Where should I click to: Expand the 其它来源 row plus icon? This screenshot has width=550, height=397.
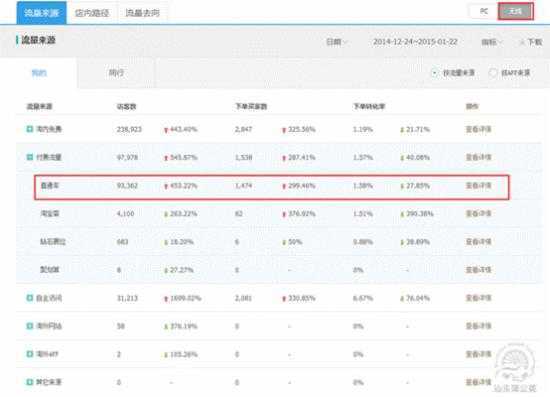point(30,382)
